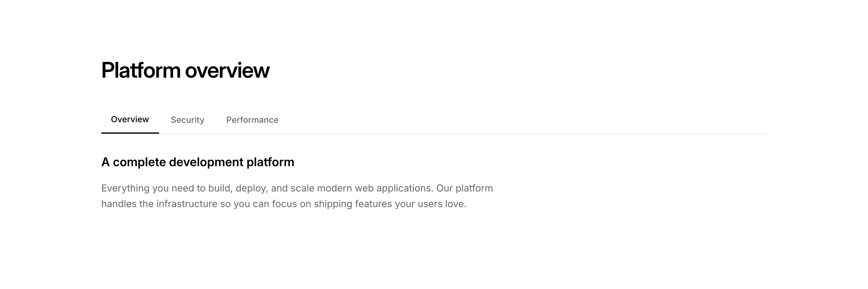Image resolution: width=868 pixels, height=289 pixels.
Task: Click the word 'Platform' in the title
Action: [x=141, y=71]
